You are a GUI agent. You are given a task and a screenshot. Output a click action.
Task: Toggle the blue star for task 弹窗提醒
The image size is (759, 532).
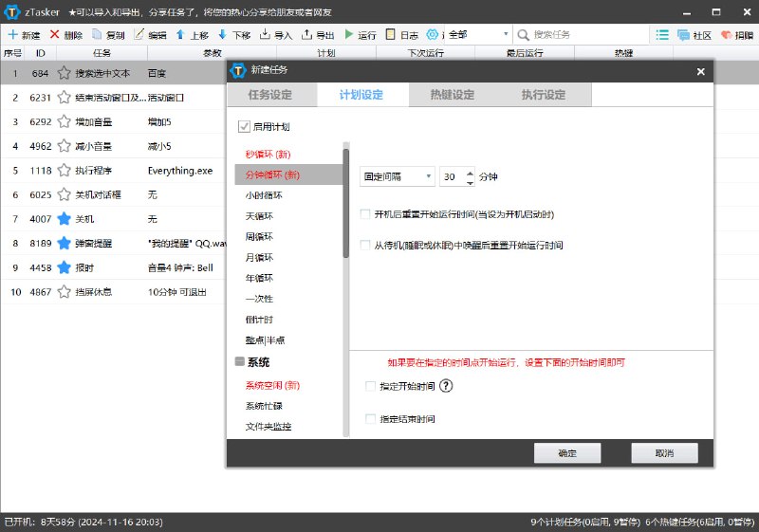coord(64,243)
